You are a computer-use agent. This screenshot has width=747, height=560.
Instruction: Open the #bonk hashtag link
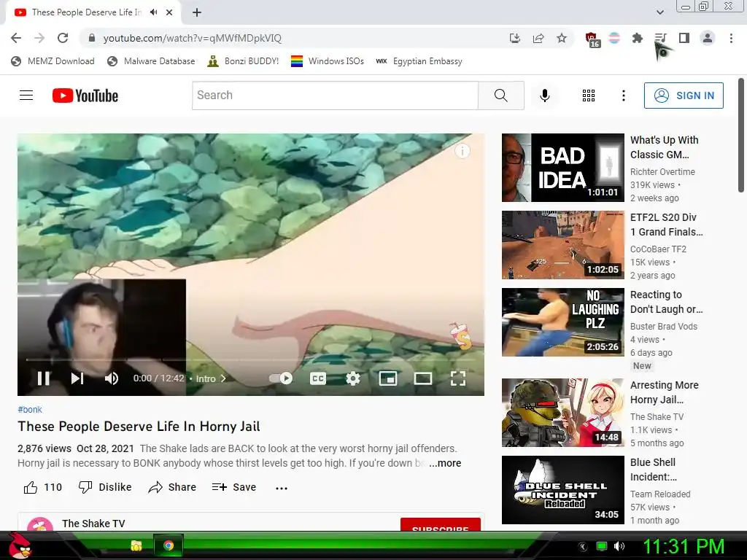[29, 410]
